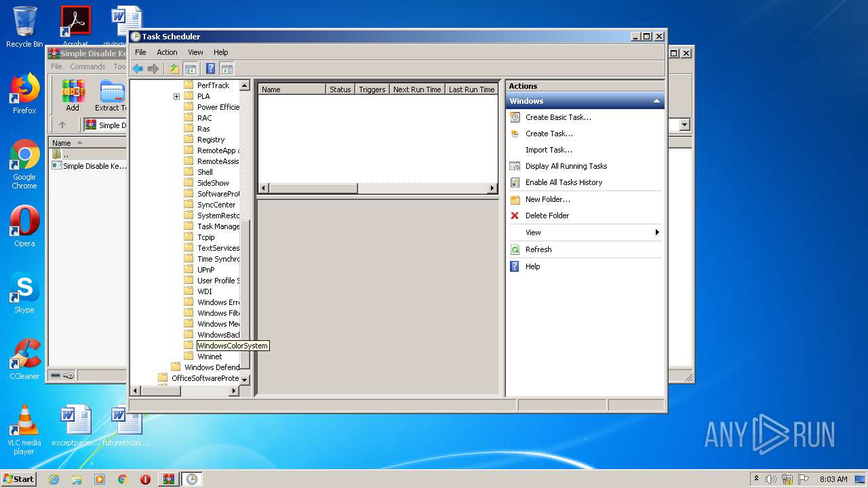Click tree pane scroll up arrow
This screenshot has width=868, height=488.
coord(245,85)
